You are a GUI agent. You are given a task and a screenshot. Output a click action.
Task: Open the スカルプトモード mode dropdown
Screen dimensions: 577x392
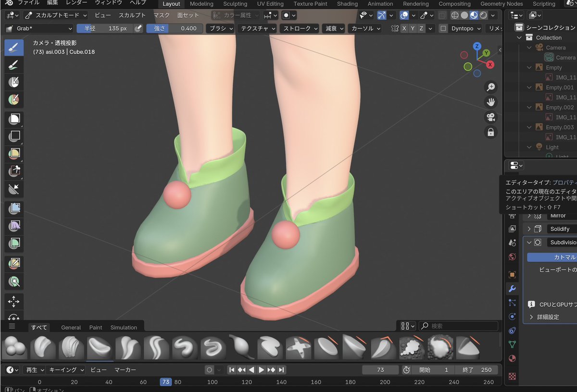pos(56,15)
